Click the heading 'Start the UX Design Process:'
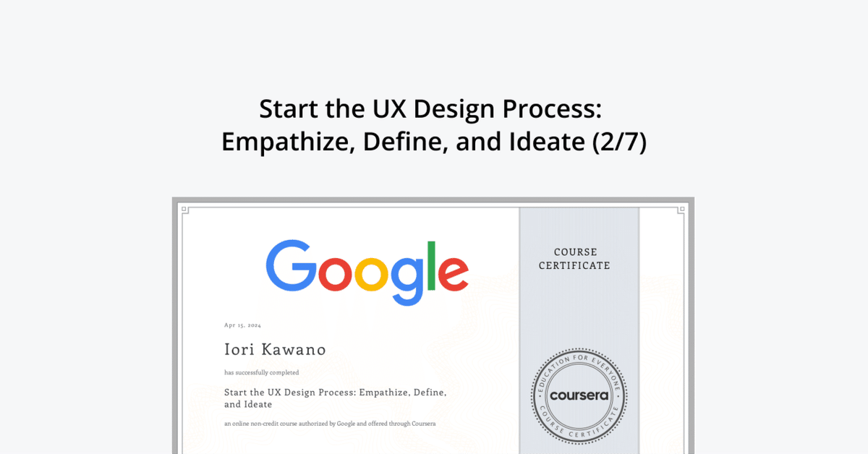Image resolution: width=868 pixels, height=454 pixels. [x=430, y=109]
